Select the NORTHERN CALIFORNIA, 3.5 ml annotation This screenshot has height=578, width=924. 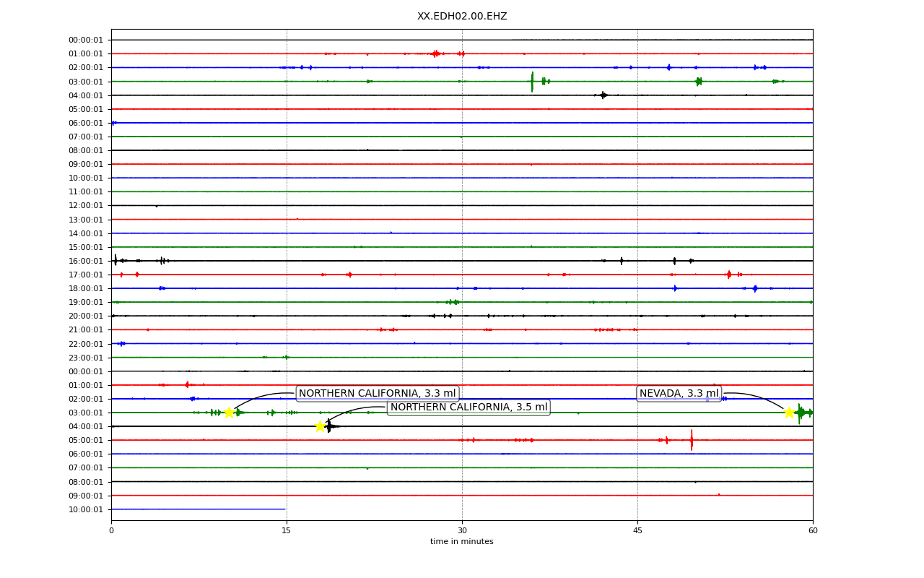pos(468,407)
